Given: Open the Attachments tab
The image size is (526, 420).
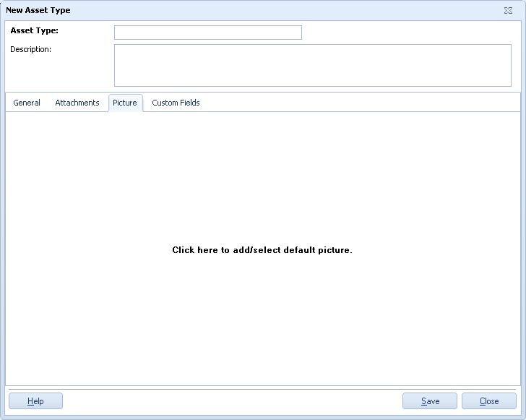Looking at the screenshot, I should (77, 103).
